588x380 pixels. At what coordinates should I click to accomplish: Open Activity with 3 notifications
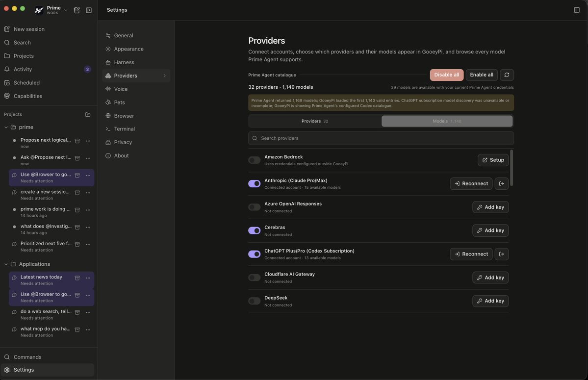pyautogui.click(x=48, y=69)
